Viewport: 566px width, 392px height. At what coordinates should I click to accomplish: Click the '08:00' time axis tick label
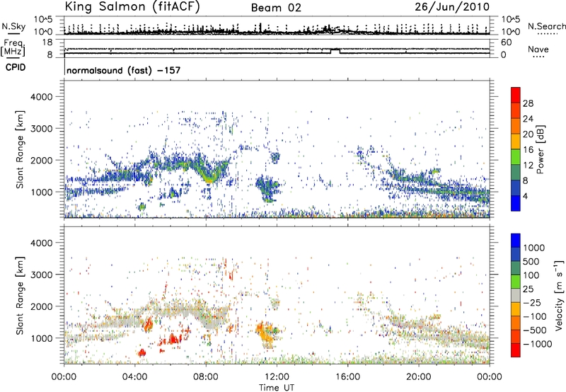click(206, 377)
